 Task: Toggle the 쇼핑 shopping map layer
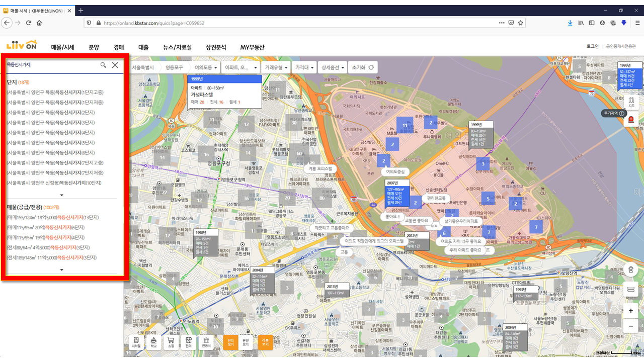point(171,342)
